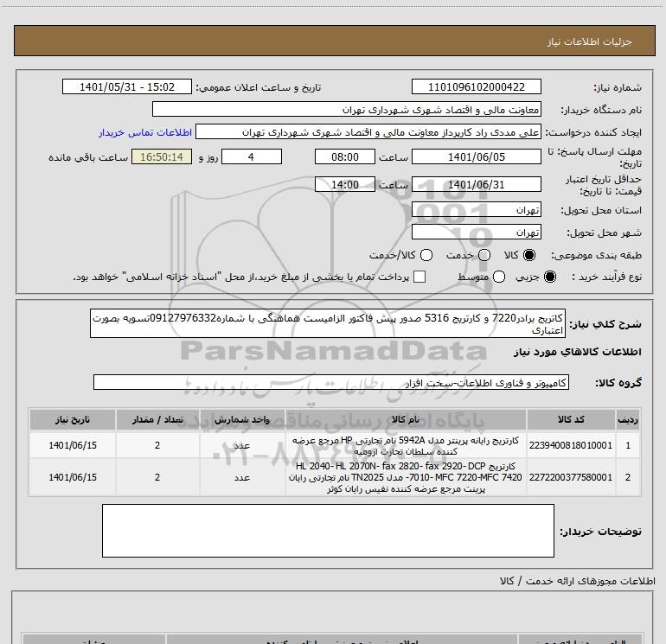Click the response deadline date 1401/06/05
This screenshot has height=644, width=666.
(476, 157)
